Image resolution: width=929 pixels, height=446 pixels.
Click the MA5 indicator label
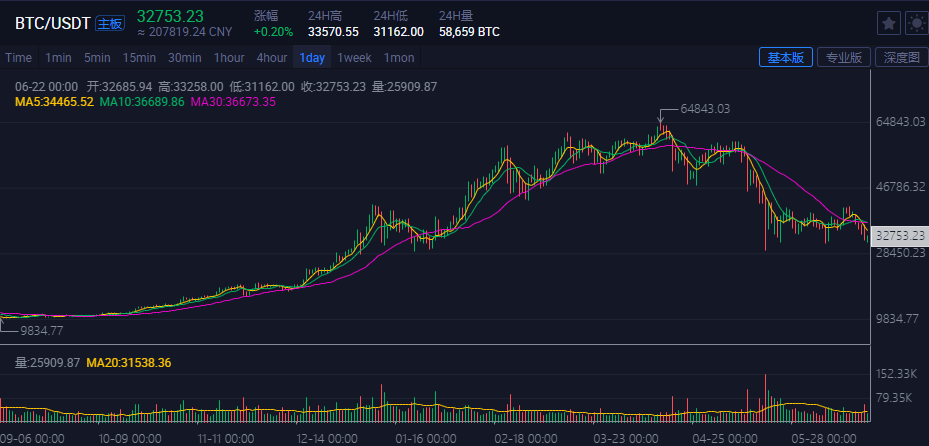pyautogui.click(x=54, y=102)
